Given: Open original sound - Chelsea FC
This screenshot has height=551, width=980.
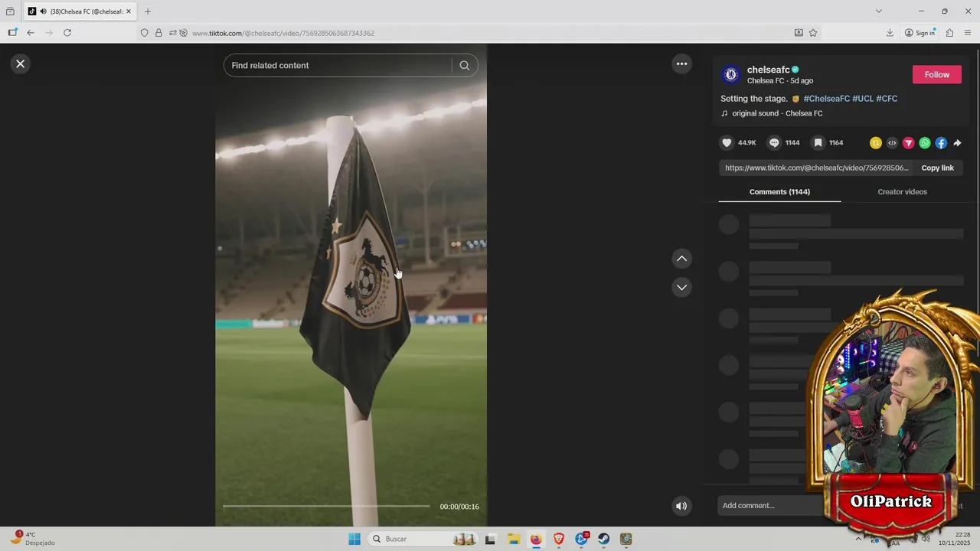Looking at the screenshot, I should click(777, 113).
